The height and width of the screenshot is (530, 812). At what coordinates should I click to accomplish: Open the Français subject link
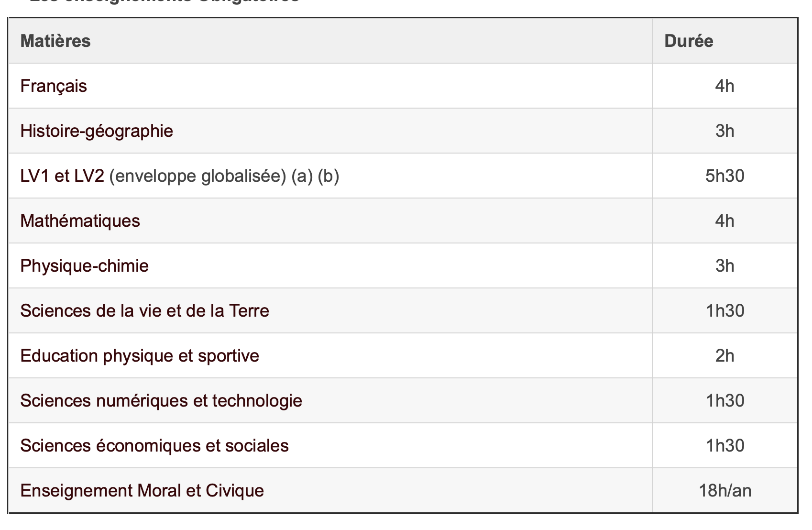pos(54,86)
